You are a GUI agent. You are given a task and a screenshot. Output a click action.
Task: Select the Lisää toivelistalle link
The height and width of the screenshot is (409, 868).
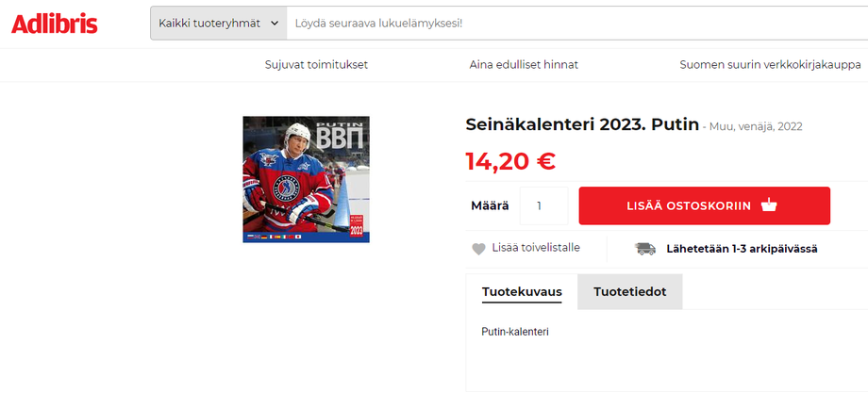(536, 248)
